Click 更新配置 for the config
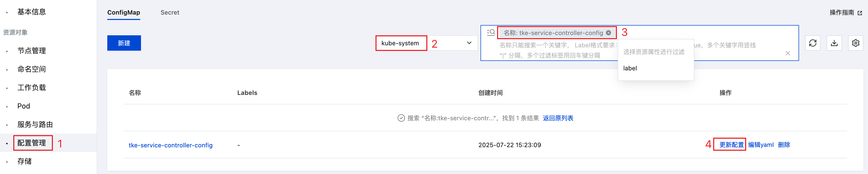868x174 pixels. coord(732,145)
